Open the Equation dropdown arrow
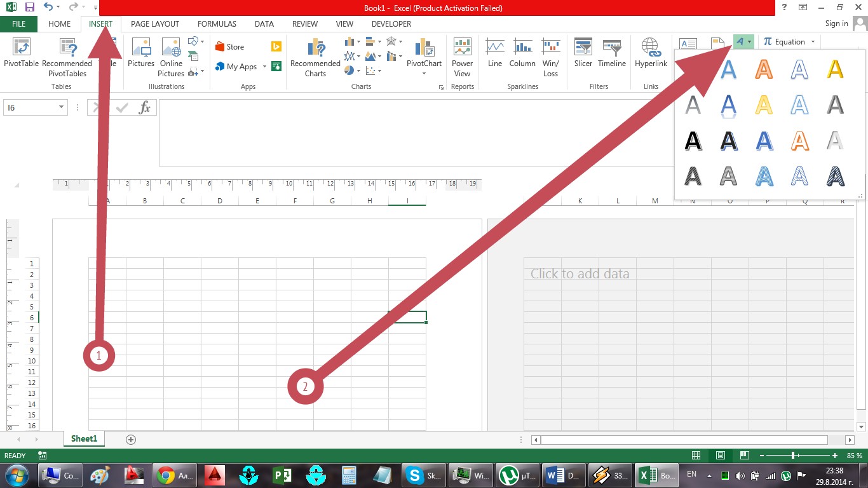 pyautogui.click(x=813, y=42)
